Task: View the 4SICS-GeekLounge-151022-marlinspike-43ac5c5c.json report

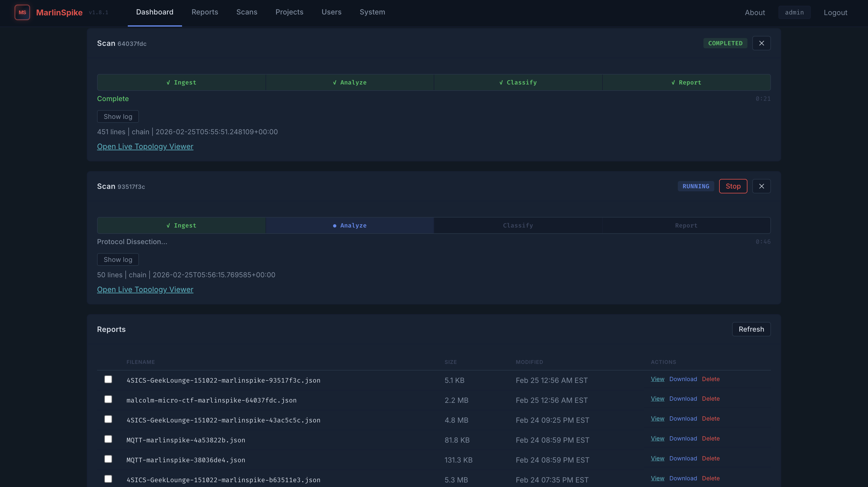Action: [x=657, y=418]
